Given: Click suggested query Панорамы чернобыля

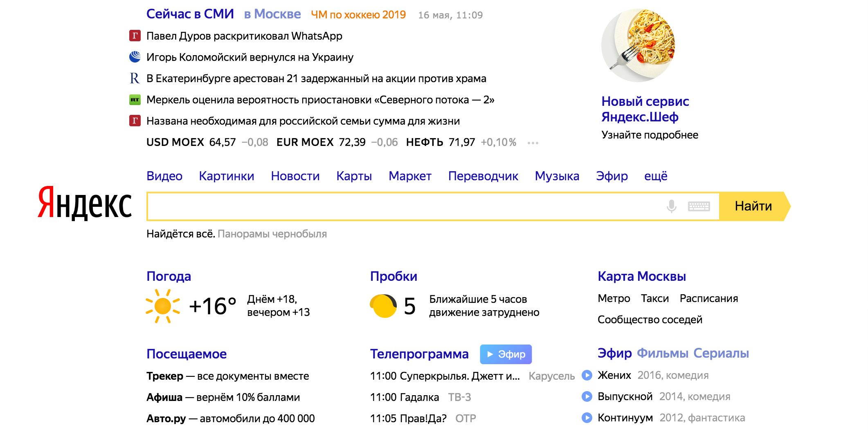Looking at the screenshot, I should tap(272, 234).
